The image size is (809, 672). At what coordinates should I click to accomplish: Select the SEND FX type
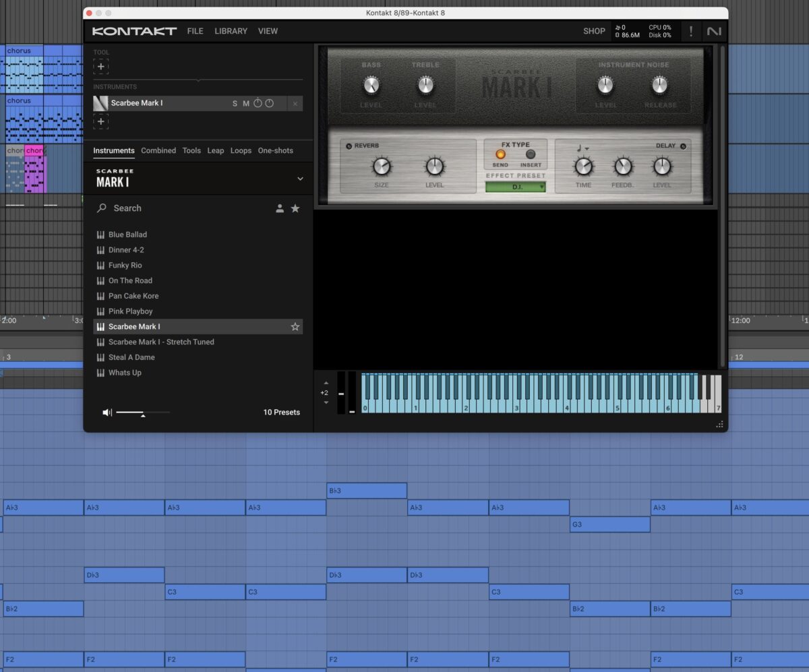(x=501, y=154)
